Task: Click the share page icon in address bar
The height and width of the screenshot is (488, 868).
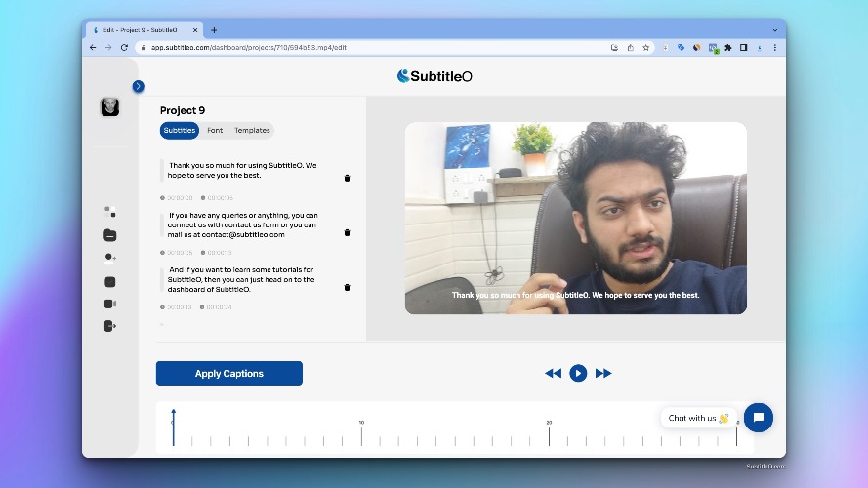Action: click(630, 48)
